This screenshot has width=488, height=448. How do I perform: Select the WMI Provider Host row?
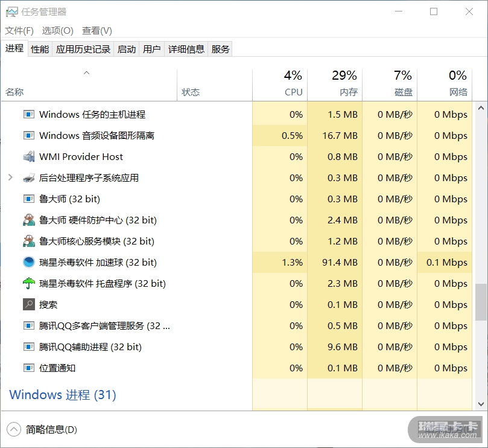click(x=236, y=156)
